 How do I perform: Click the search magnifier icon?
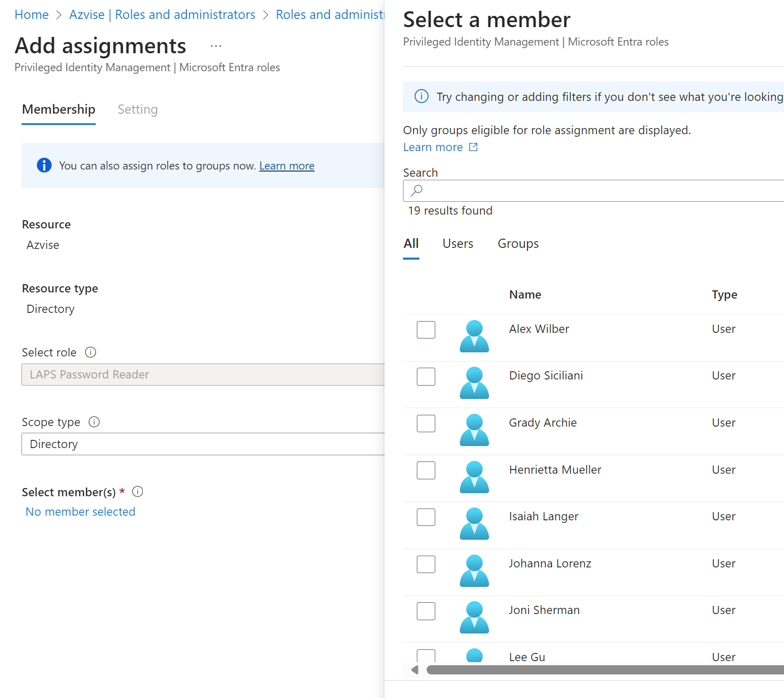(416, 191)
